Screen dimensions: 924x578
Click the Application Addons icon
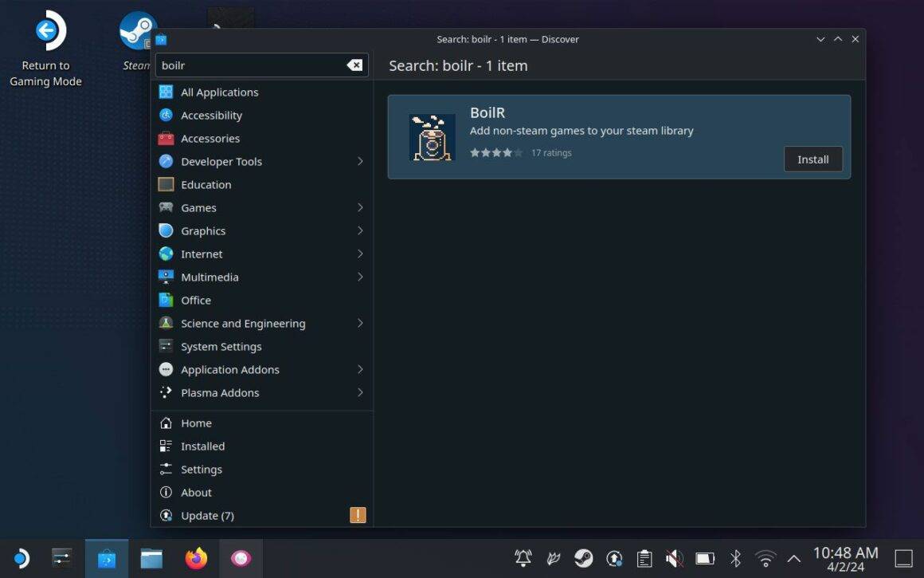(166, 369)
